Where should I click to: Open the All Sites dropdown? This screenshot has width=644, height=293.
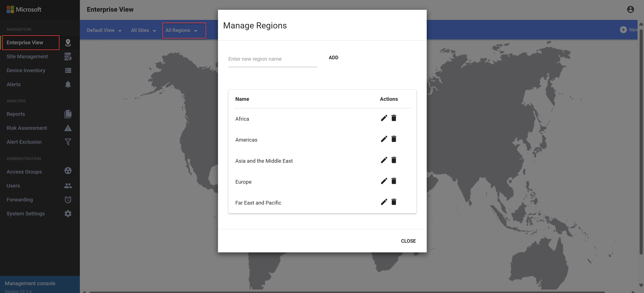pyautogui.click(x=143, y=31)
